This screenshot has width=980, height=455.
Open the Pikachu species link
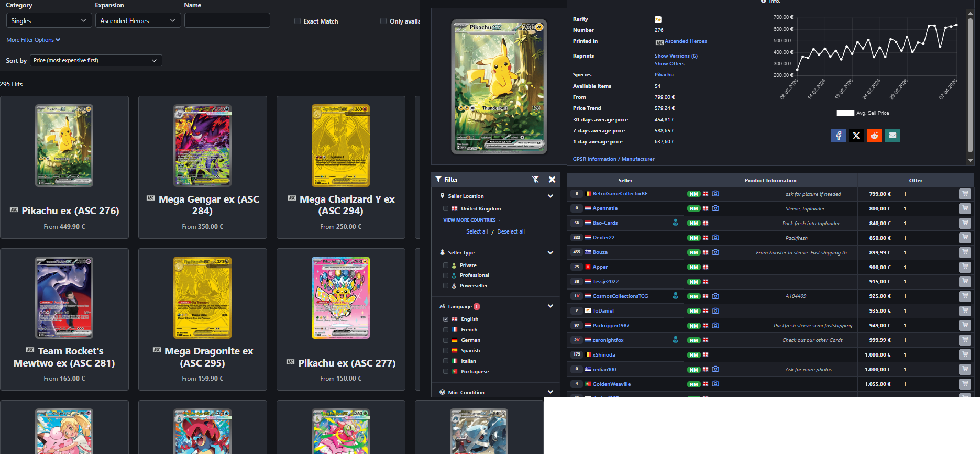click(x=664, y=75)
